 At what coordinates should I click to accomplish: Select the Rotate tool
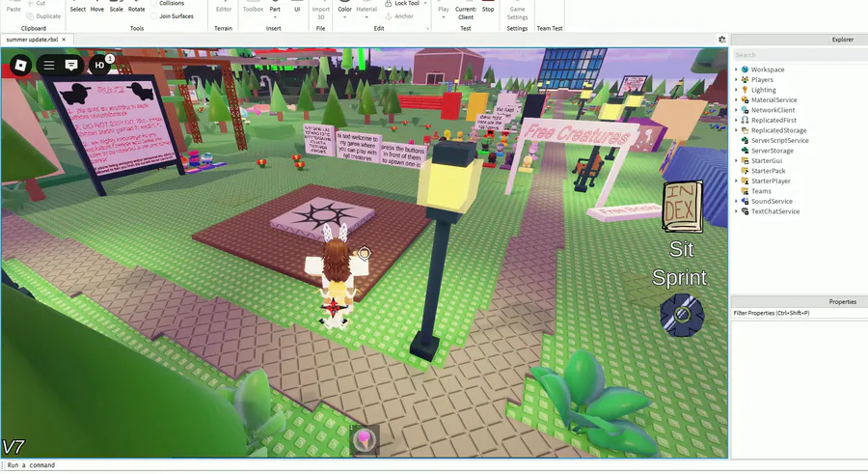(136, 7)
